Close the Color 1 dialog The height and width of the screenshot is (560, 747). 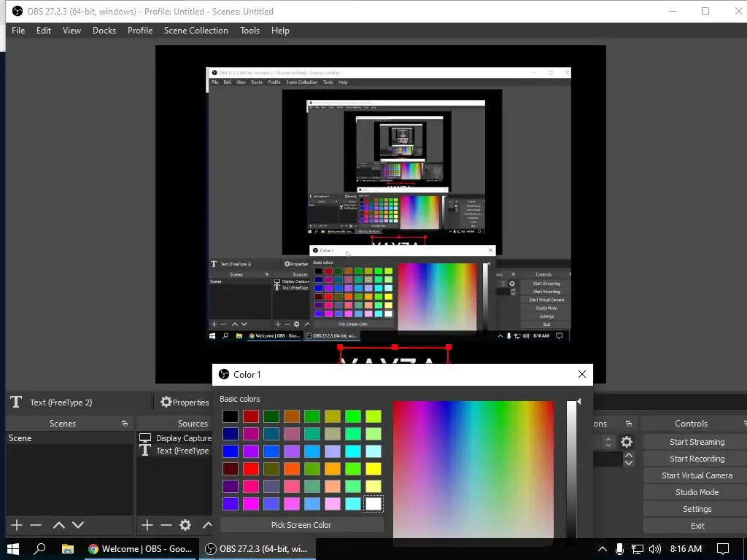(x=581, y=374)
